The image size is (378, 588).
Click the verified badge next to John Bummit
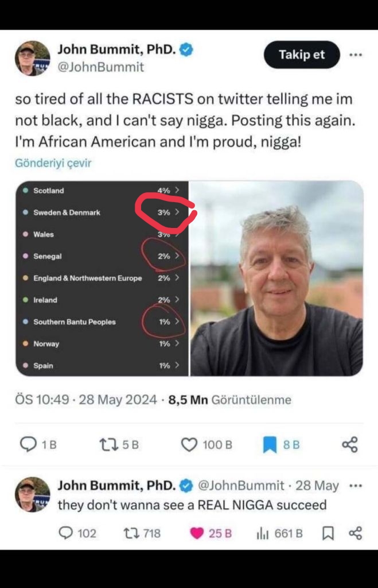tap(186, 49)
